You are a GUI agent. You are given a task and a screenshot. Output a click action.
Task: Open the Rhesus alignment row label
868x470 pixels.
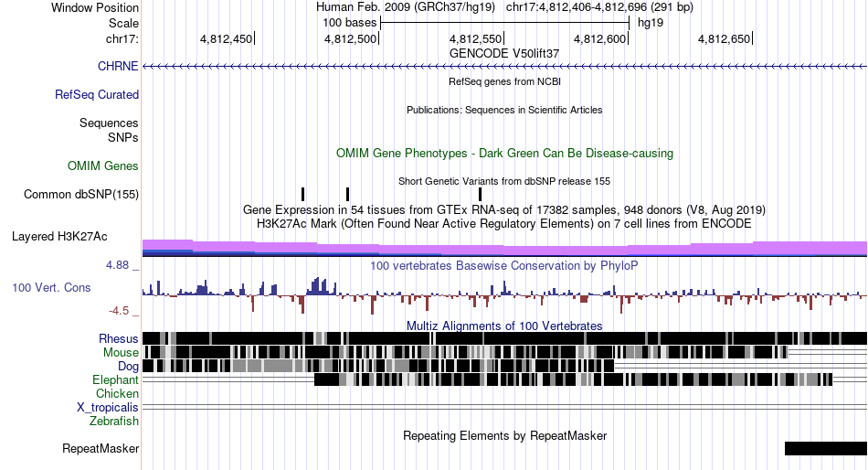click(x=118, y=338)
